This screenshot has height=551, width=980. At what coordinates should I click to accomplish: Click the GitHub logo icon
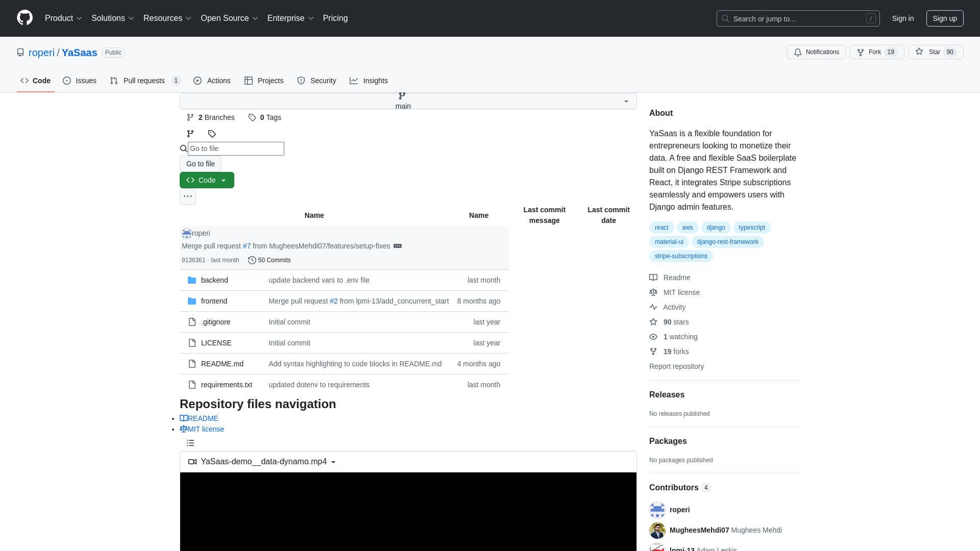(x=24, y=18)
